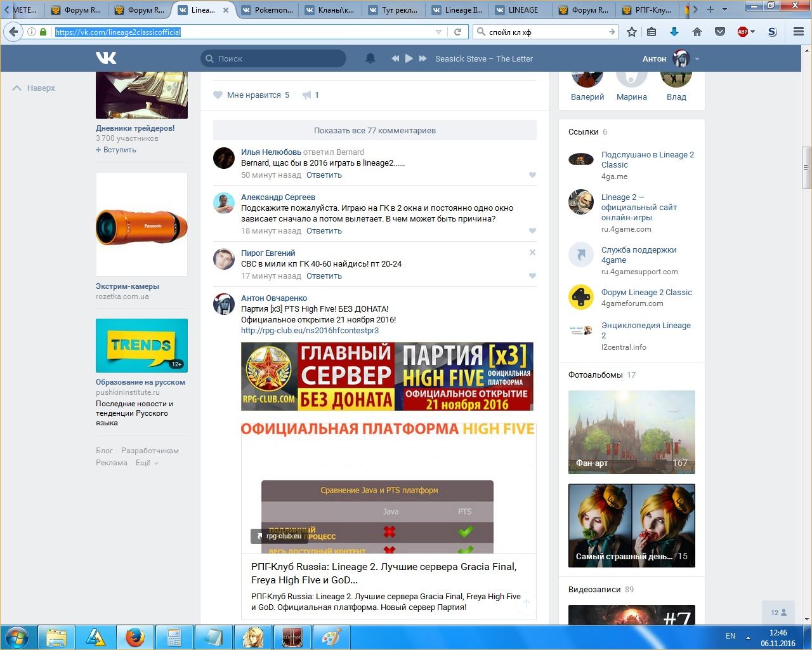Click the Adblock Plus ABP icon

tap(743, 32)
